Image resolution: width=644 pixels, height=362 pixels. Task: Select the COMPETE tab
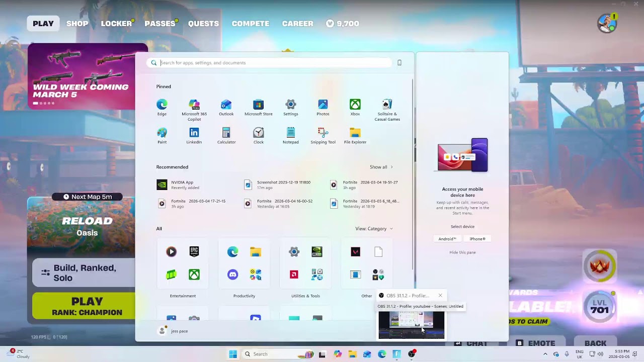251,24
